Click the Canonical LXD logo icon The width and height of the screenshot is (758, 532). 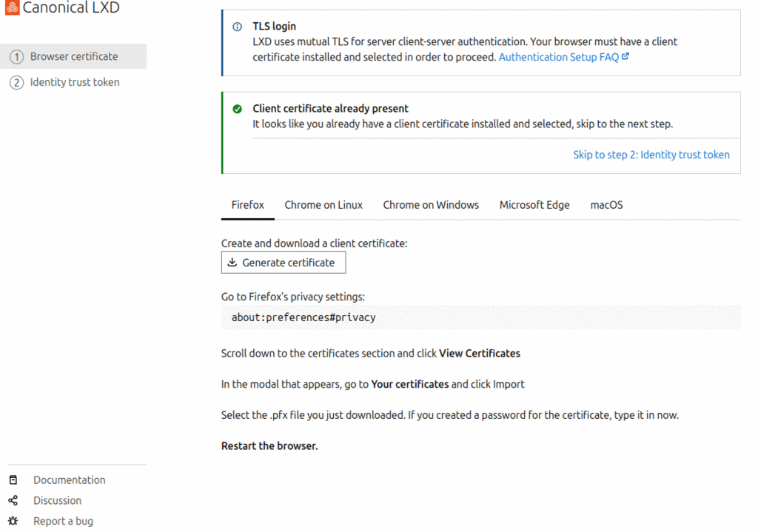pyautogui.click(x=12, y=8)
